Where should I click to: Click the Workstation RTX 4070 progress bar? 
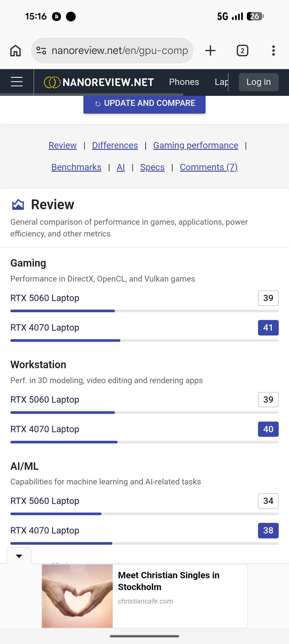[144, 442]
